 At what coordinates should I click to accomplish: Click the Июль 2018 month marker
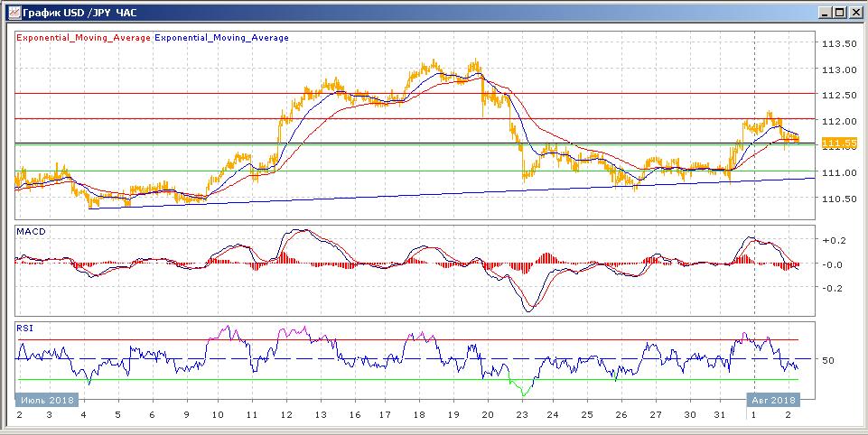click(x=46, y=400)
